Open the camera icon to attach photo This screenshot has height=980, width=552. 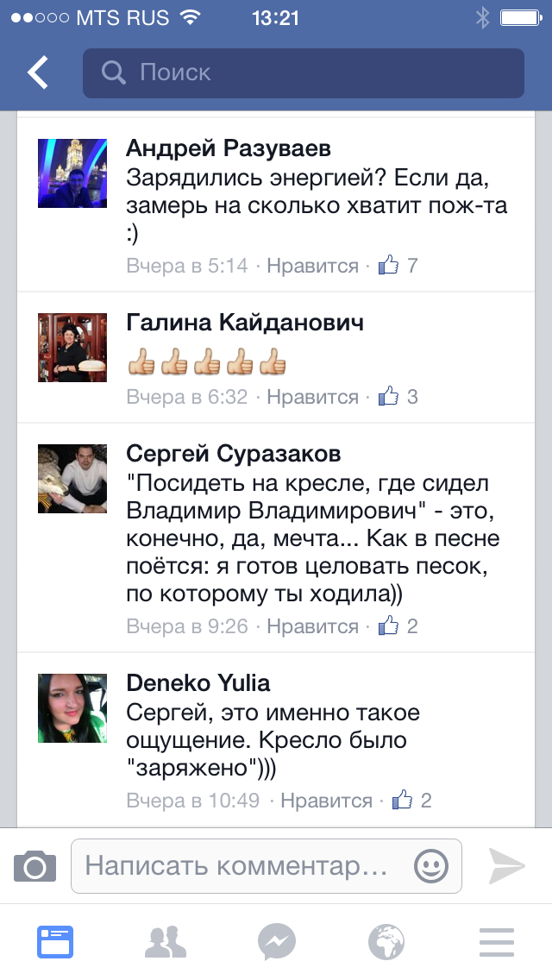[35, 866]
